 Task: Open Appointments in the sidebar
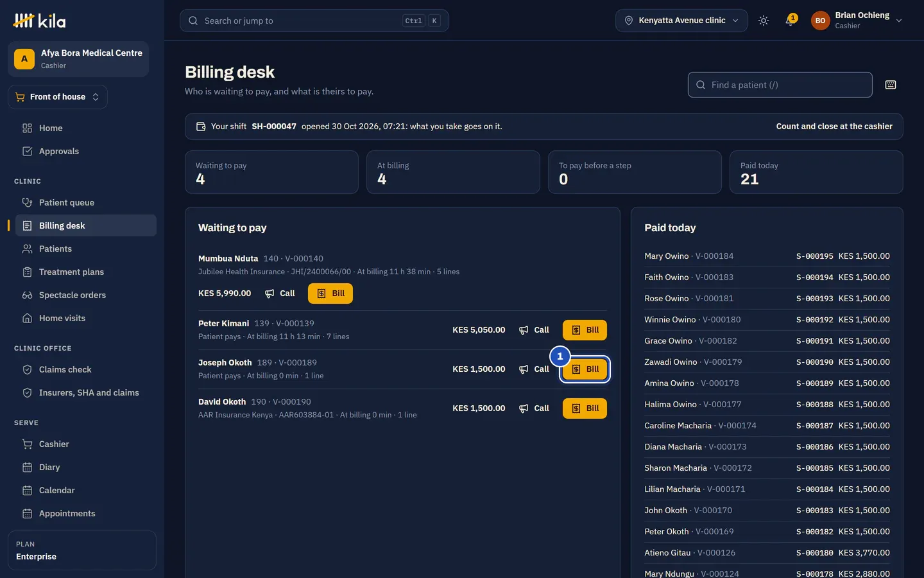[x=86, y=514]
